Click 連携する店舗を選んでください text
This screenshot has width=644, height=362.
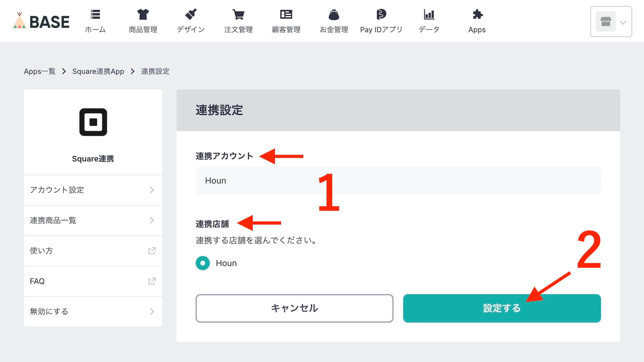tap(256, 240)
